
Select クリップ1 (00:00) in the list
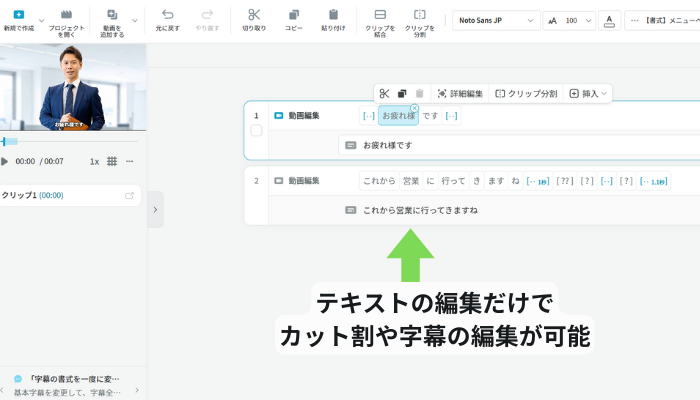click(x=70, y=195)
